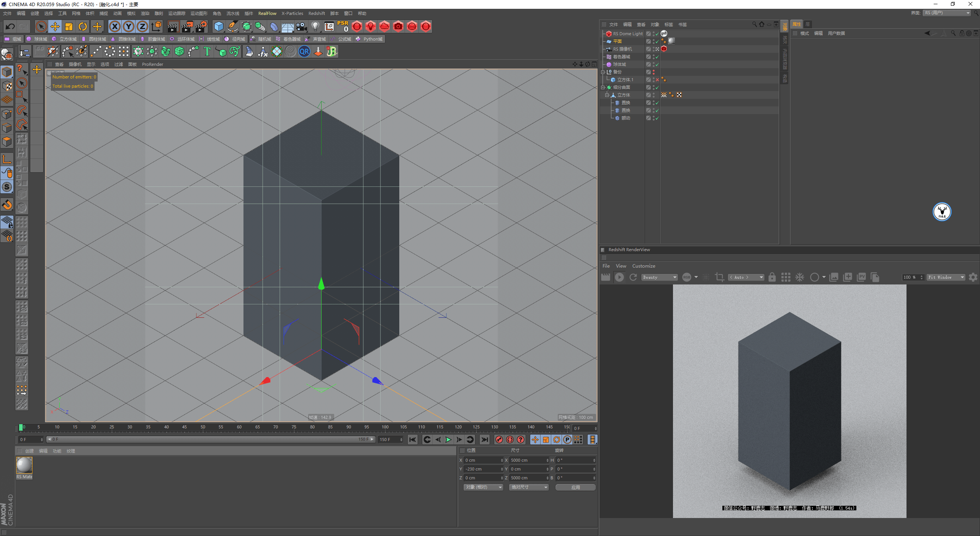
Task: Click the Undo arrow icon
Action: point(10,26)
